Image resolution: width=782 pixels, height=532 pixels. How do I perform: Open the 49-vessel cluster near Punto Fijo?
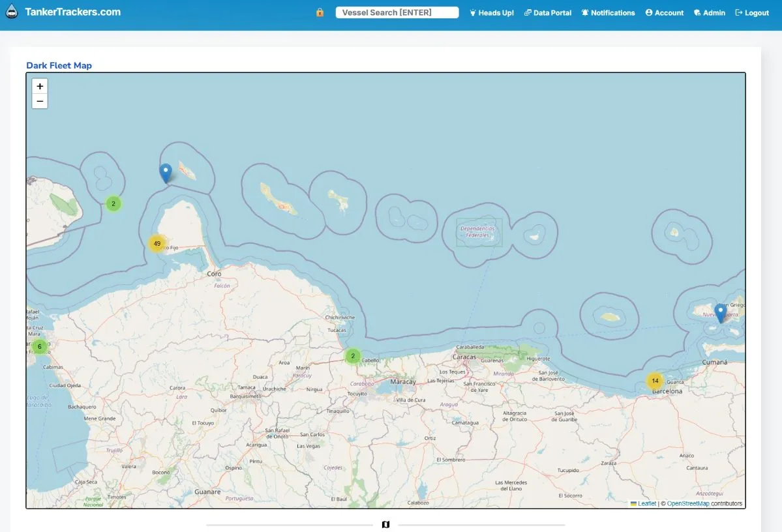[157, 244]
